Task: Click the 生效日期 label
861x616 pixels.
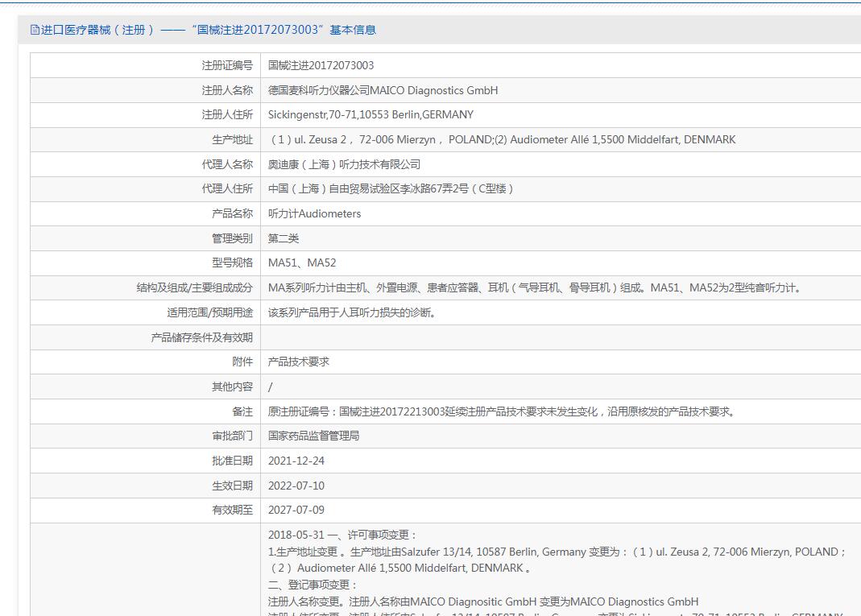Action: pos(232,486)
